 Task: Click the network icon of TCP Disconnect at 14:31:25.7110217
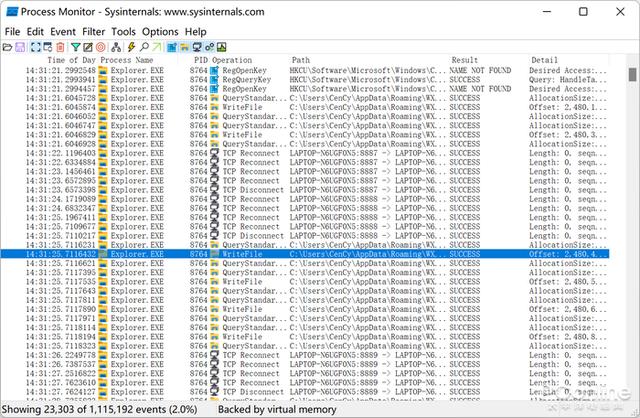pyautogui.click(x=214, y=236)
